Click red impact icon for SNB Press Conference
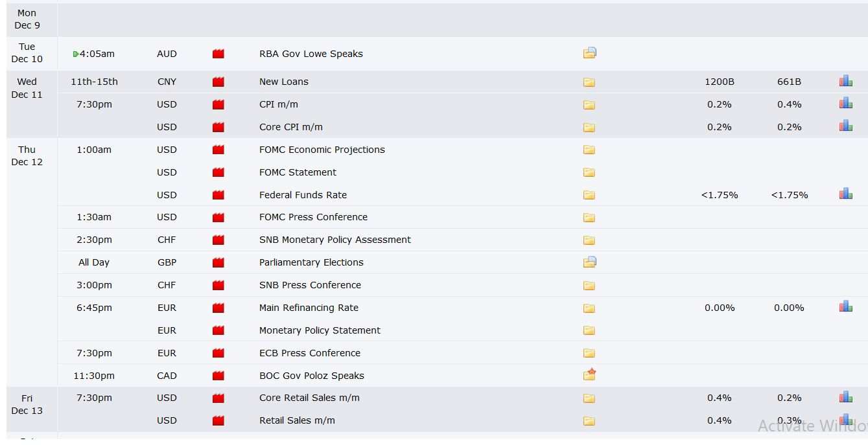The image size is (868, 445). pos(218,285)
